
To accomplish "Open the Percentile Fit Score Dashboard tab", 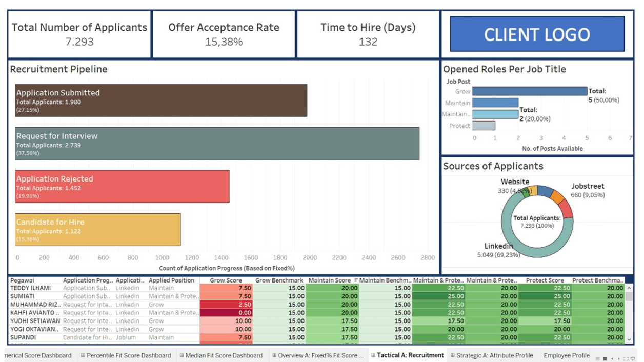I will pyautogui.click(x=128, y=355).
